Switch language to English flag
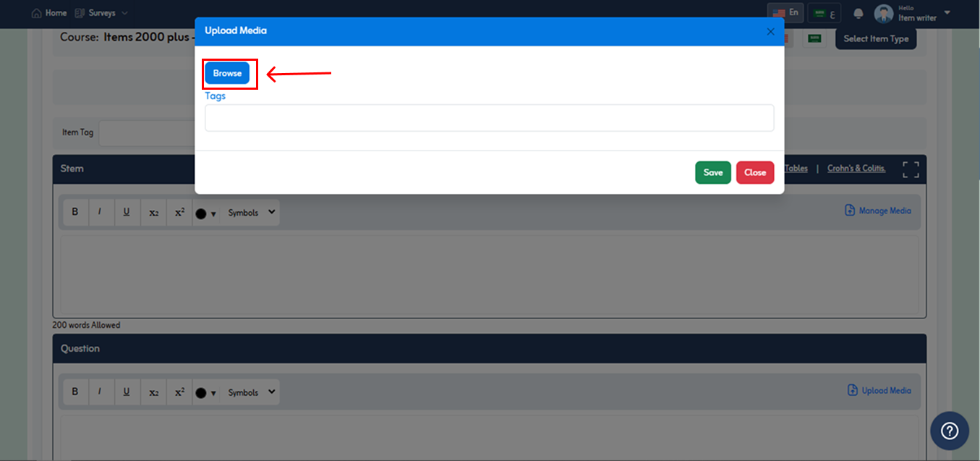Screen dimensions: 980x461 [785, 13]
